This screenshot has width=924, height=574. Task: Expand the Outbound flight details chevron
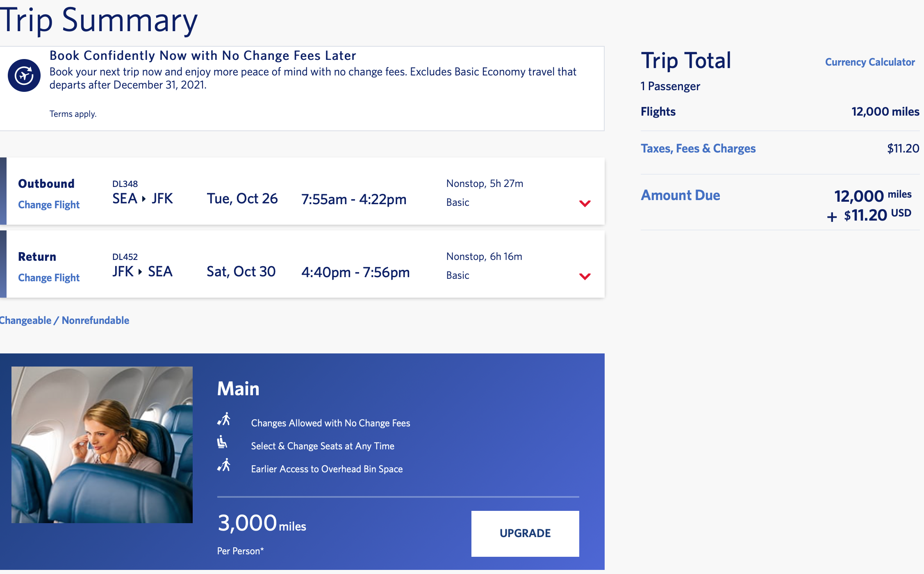pyautogui.click(x=585, y=203)
